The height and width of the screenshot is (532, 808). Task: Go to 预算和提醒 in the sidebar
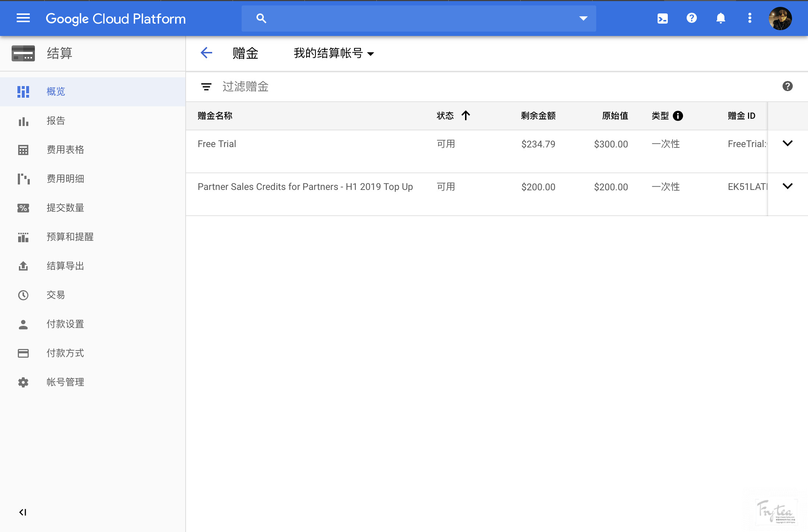(x=70, y=237)
